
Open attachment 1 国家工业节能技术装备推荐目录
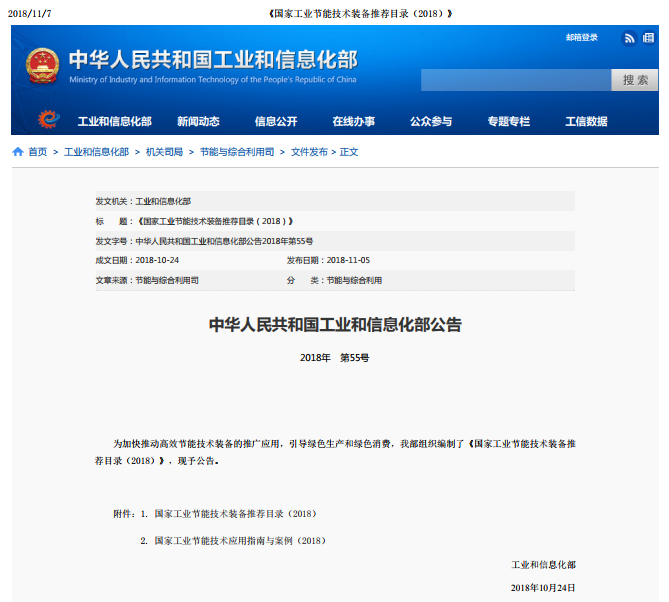click(x=235, y=514)
